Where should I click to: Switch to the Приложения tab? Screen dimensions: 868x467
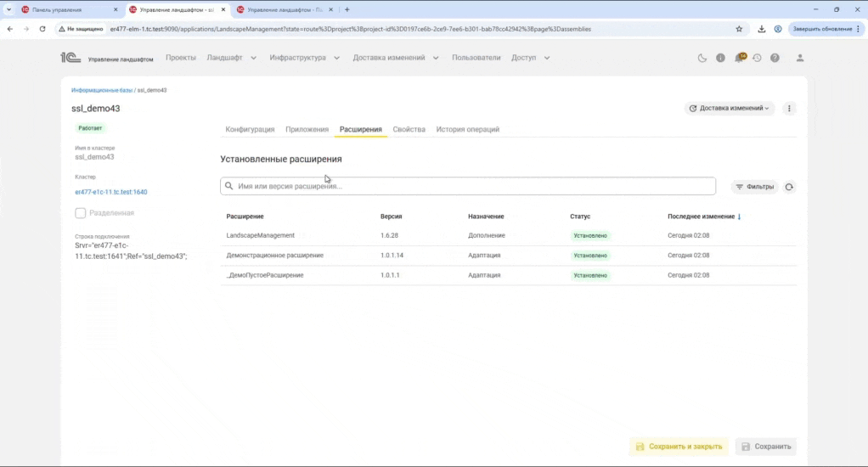pyautogui.click(x=307, y=129)
